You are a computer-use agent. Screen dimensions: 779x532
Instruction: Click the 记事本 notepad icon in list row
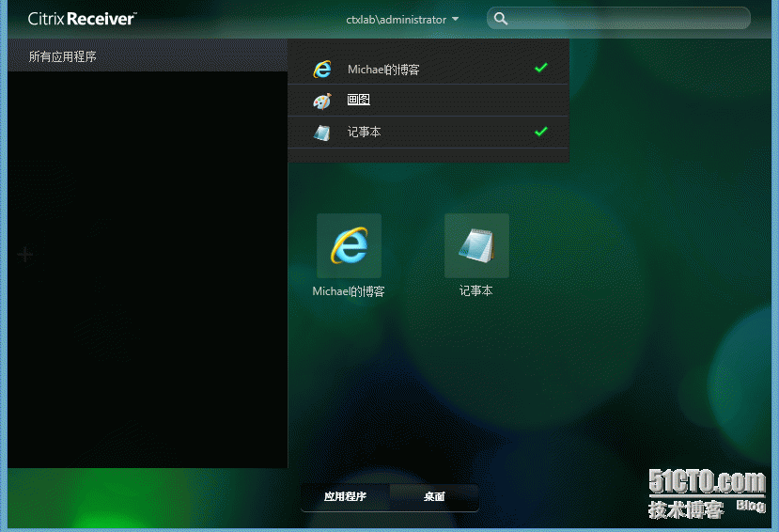(322, 133)
